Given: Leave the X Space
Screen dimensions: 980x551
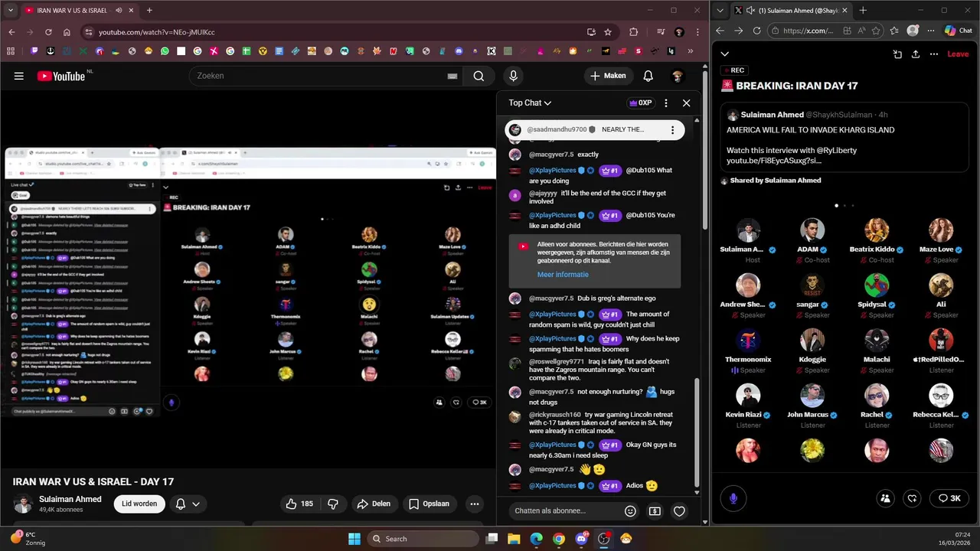Looking at the screenshot, I should [958, 54].
